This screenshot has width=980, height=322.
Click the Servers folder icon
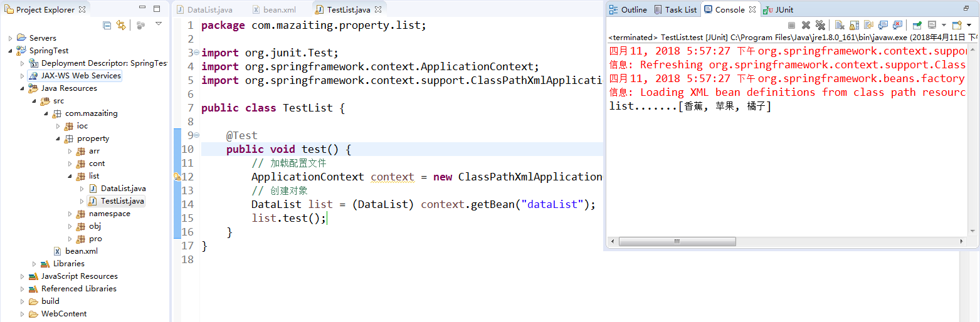click(x=22, y=38)
